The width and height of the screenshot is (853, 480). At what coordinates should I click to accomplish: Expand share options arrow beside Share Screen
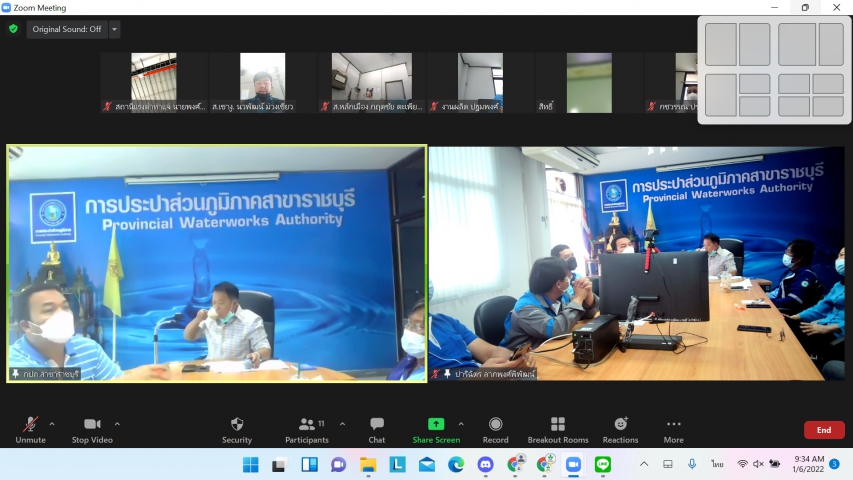[x=461, y=423]
